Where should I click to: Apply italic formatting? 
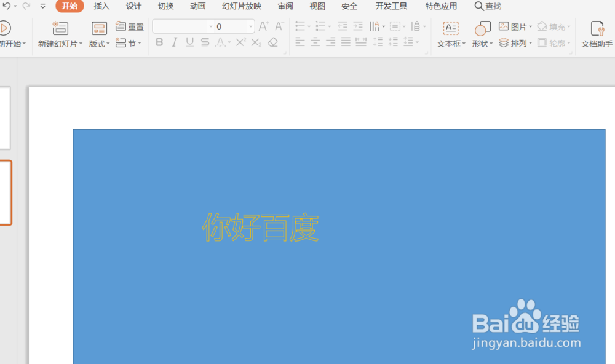point(173,42)
